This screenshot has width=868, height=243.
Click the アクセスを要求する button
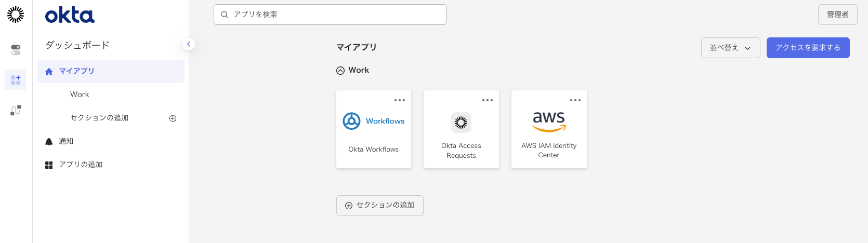808,48
